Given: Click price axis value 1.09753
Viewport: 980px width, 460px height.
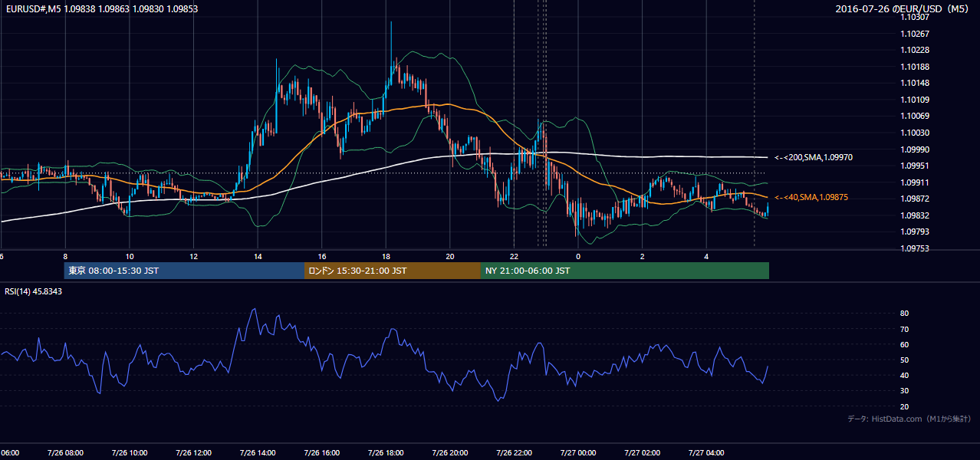Looking at the screenshot, I should click(916, 248).
